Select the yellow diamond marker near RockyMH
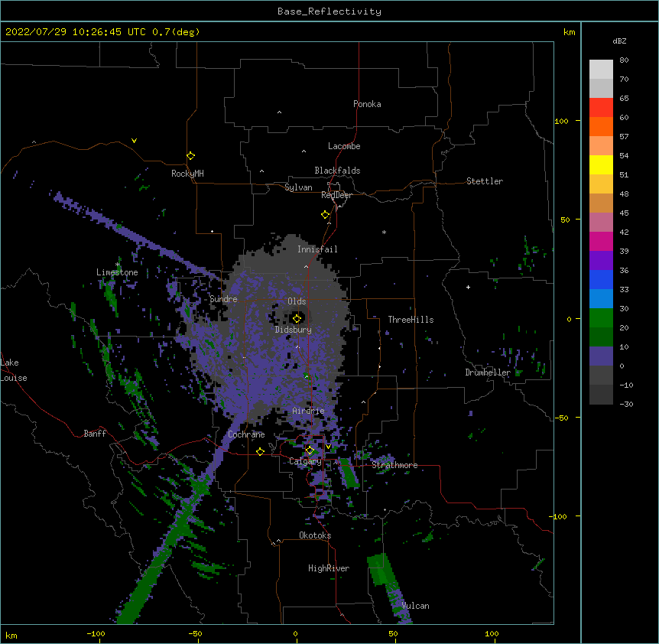 tap(191, 156)
